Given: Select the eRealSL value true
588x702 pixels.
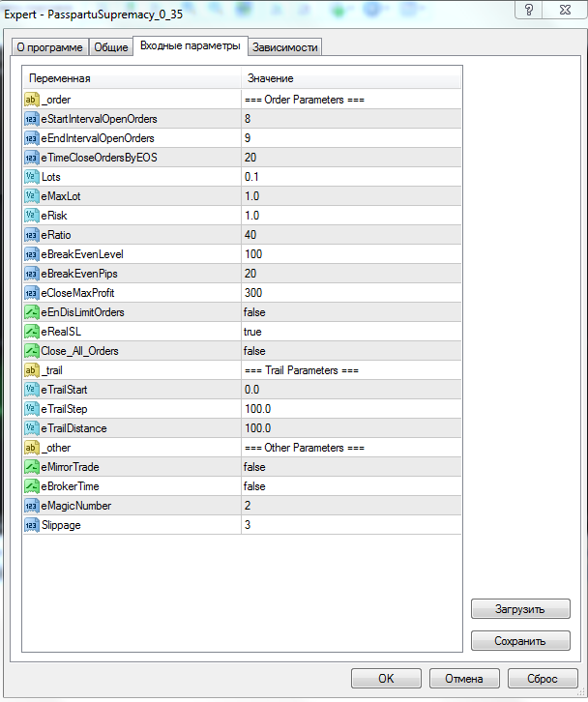Looking at the screenshot, I should [352, 332].
